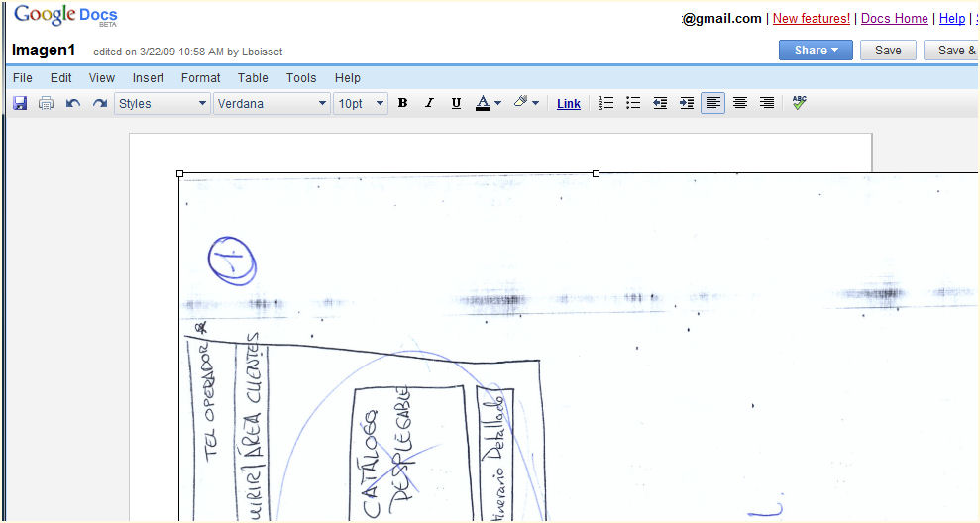Toggle italic formatting
This screenshot has width=980, height=523.
[x=429, y=103]
